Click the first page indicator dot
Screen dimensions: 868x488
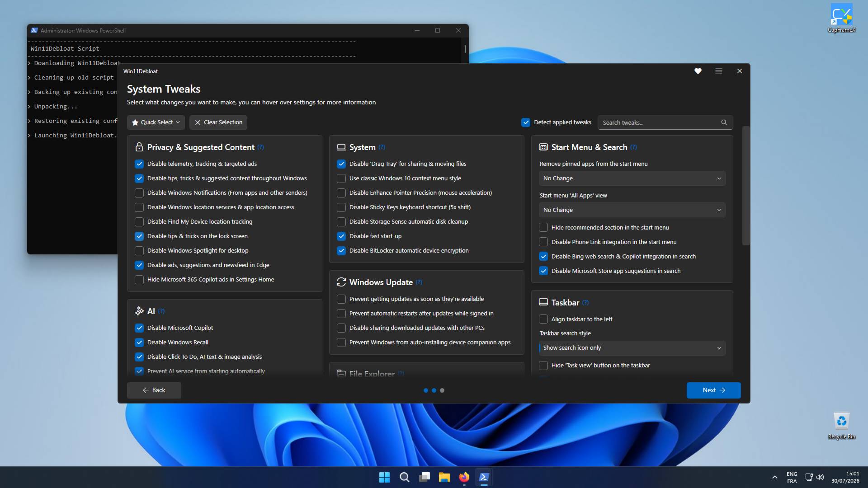coord(426,390)
